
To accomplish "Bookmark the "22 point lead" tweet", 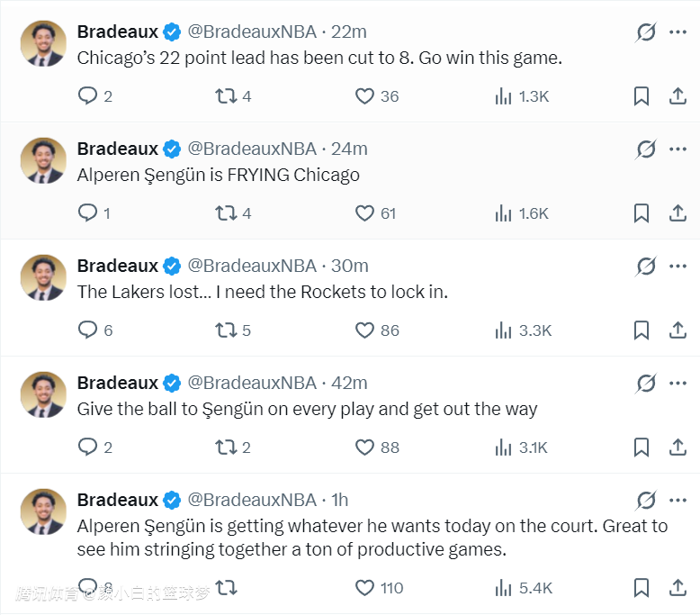I will pyautogui.click(x=642, y=96).
